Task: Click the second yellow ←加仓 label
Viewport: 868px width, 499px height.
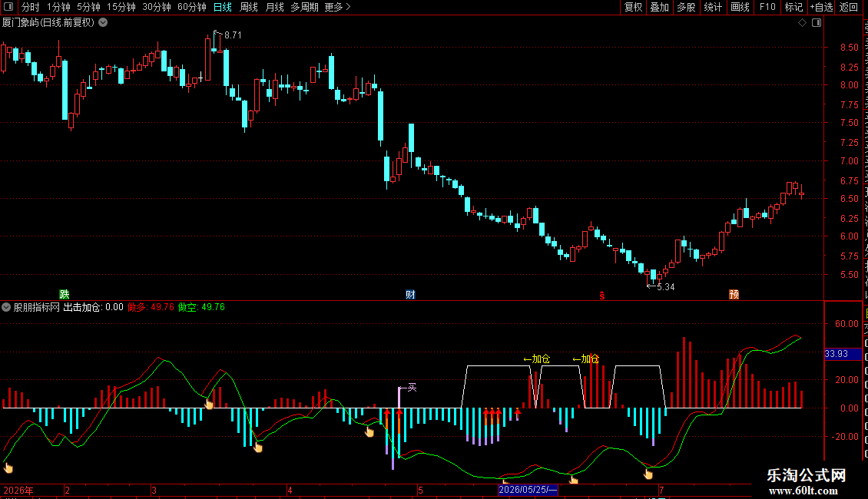Action: [x=585, y=359]
